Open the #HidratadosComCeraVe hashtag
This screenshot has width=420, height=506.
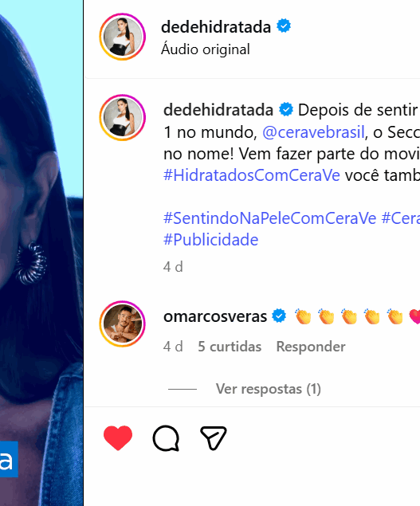(x=252, y=175)
